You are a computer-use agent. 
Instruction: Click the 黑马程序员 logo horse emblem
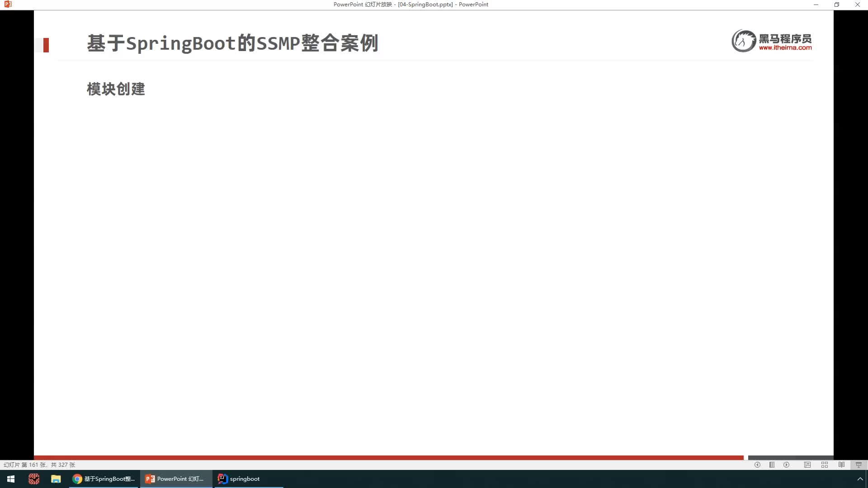(744, 41)
